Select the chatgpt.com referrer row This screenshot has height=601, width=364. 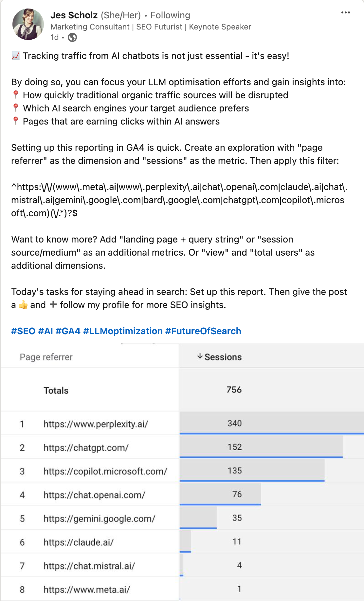pyautogui.click(x=86, y=448)
